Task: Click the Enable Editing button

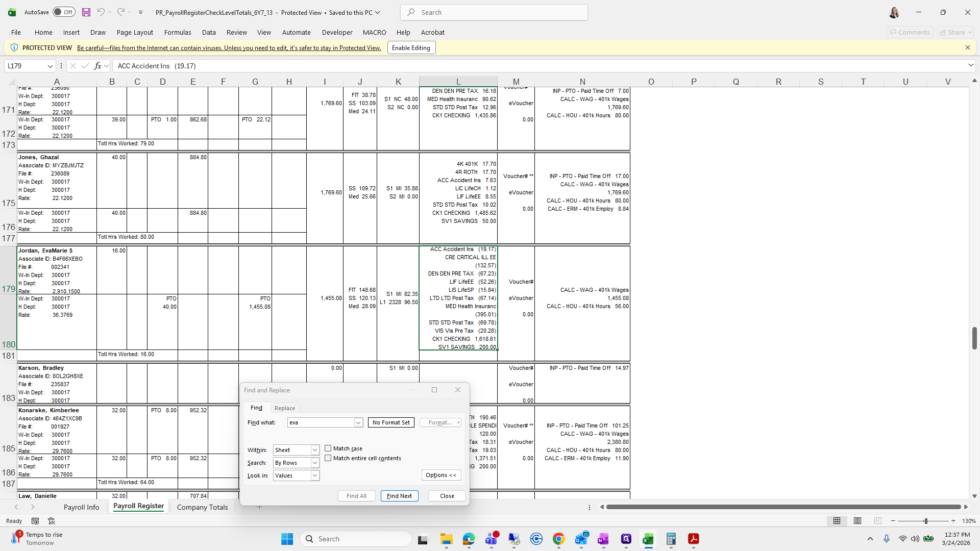Action: 411,48
